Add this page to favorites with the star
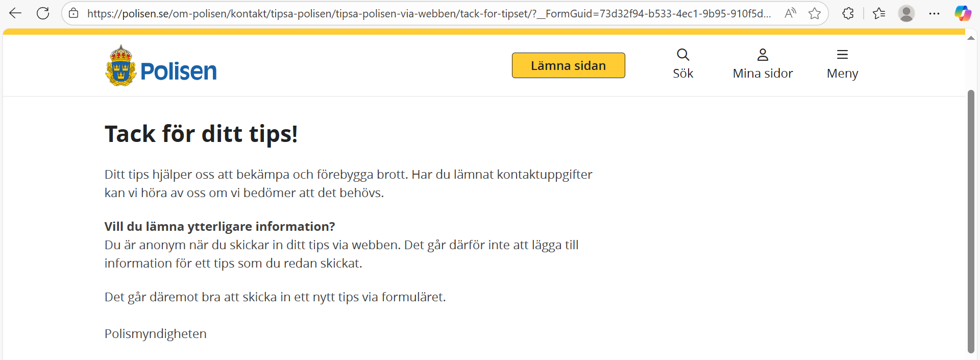 pyautogui.click(x=815, y=13)
